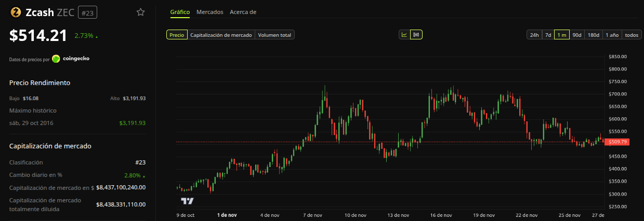The width and height of the screenshot is (644, 221).
Task: Add Zcash to favorites with the star icon
Action: 140,12
